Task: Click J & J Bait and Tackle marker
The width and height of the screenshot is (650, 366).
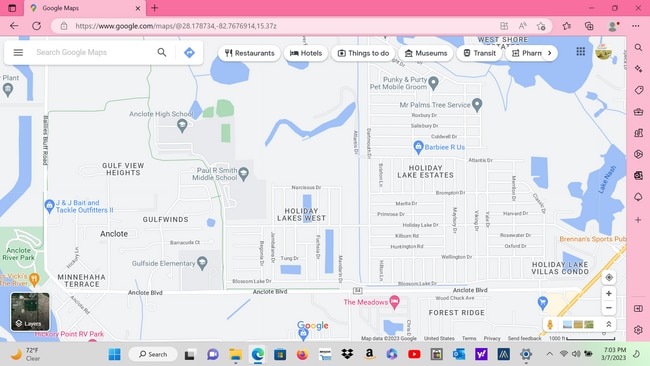Action: 49,206
